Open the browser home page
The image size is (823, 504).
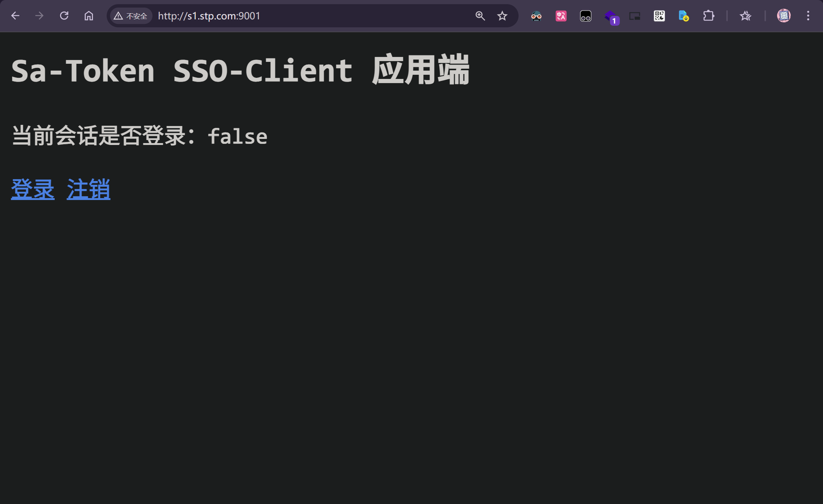tap(89, 16)
